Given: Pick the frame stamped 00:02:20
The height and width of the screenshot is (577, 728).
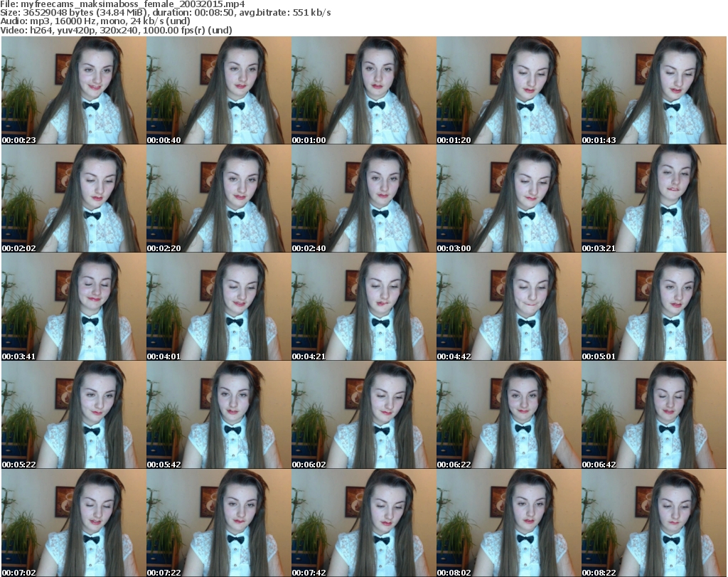Looking at the screenshot, I should coord(219,198).
